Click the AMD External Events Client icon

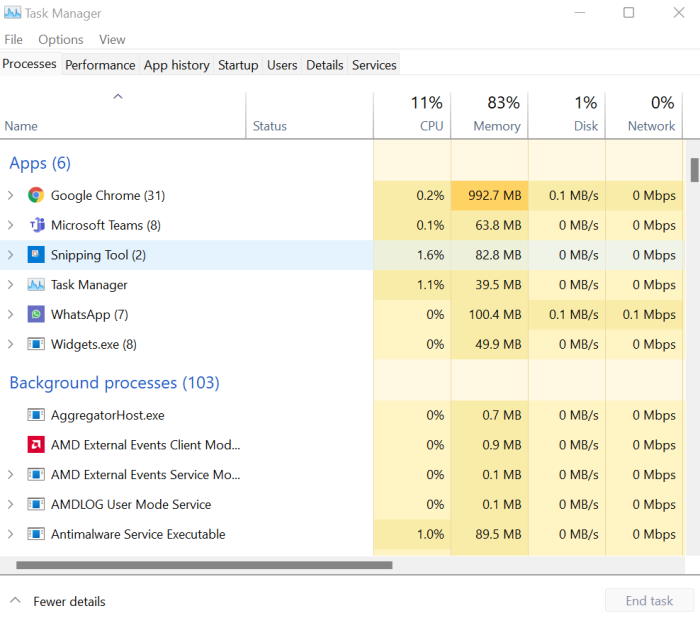[36, 444]
